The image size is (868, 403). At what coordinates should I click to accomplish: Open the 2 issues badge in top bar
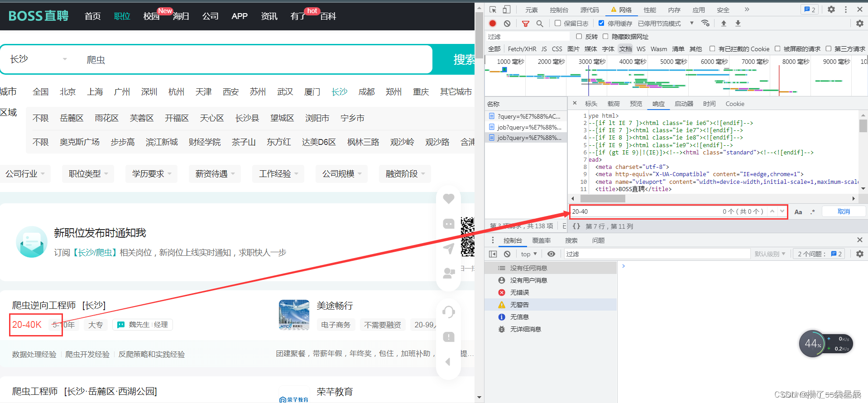click(x=810, y=10)
